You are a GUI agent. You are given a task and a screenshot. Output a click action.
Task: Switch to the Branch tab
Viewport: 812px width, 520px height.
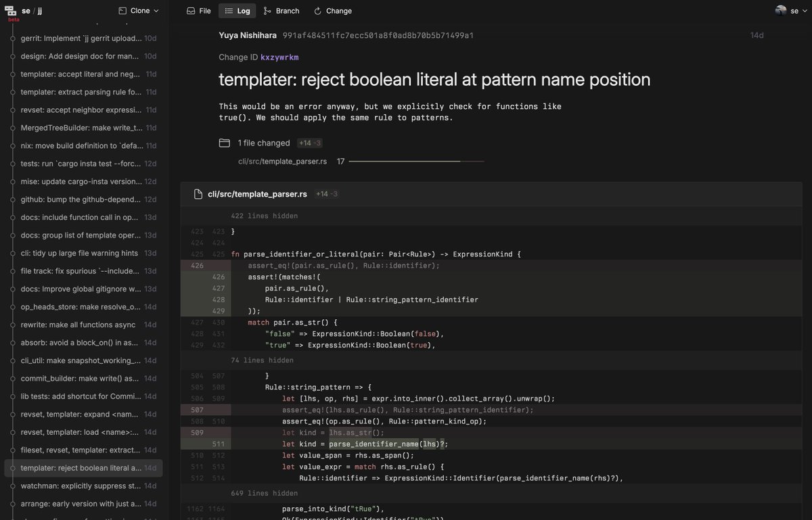point(281,11)
